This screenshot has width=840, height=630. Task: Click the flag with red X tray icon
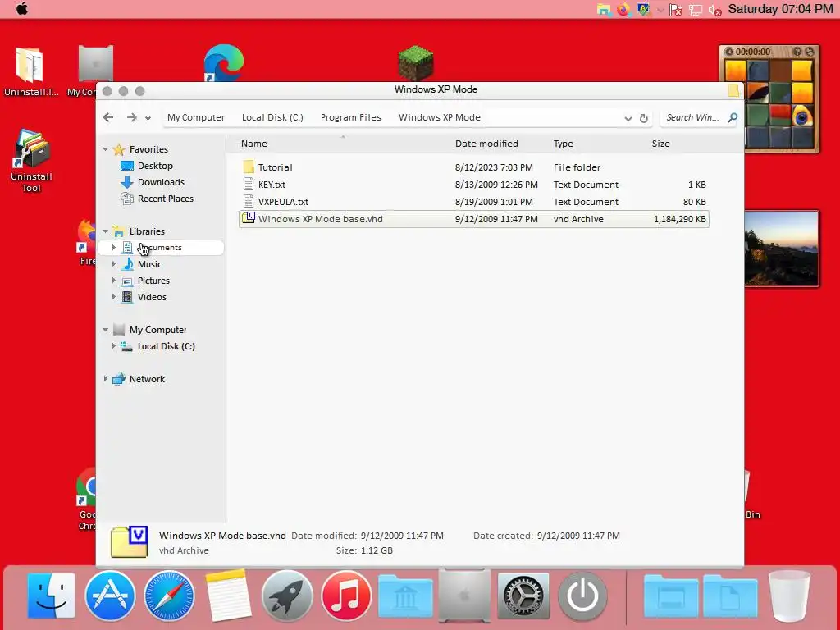click(x=676, y=10)
